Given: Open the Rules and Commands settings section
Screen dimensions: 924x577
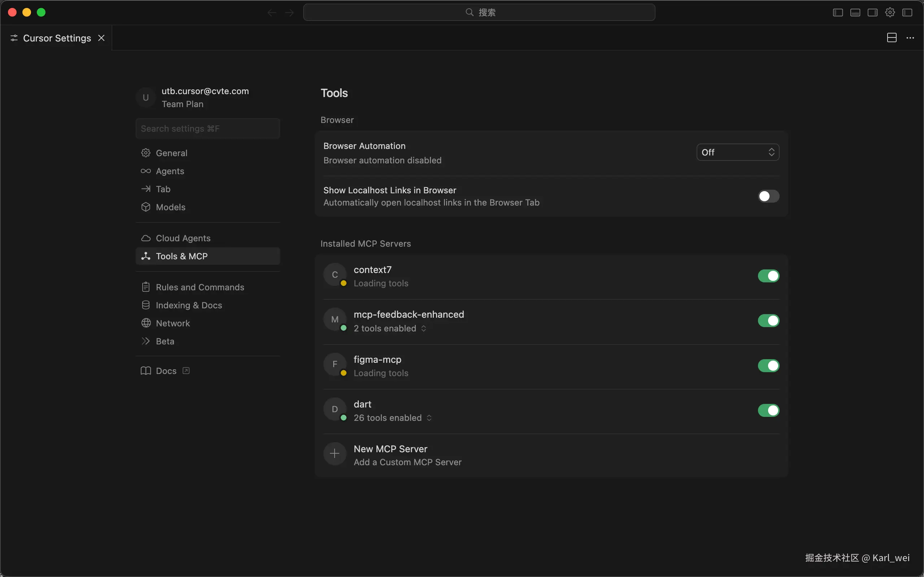Looking at the screenshot, I should click(x=200, y=287).
